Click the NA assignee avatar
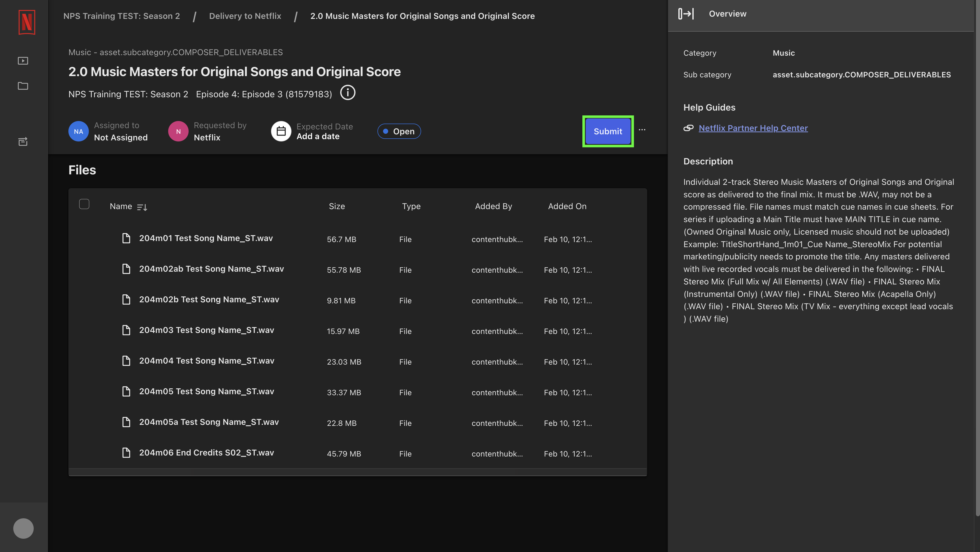Screen dimensions: 980x552 78,131
